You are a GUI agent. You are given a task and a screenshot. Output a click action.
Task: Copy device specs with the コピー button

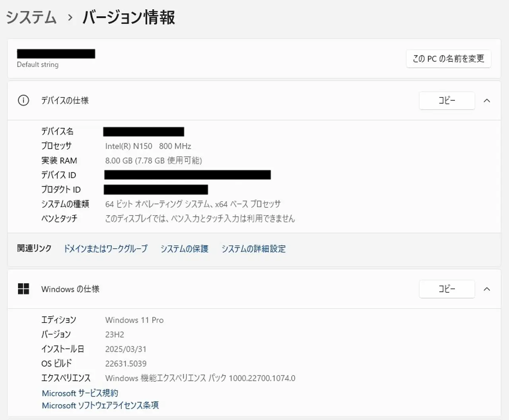(447, 101)
